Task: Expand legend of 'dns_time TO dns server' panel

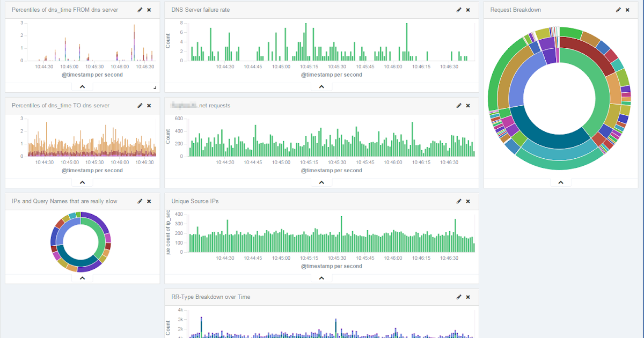Action: click(x=82, y=182)
